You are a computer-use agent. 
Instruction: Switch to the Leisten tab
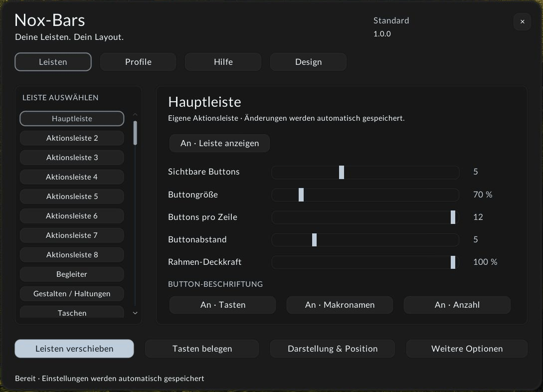coord(53,62)
